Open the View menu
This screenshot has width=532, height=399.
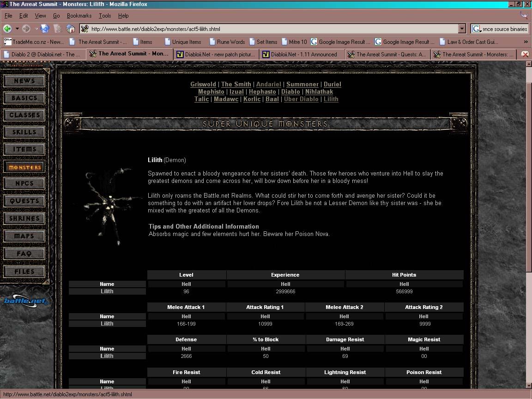point(40,16)
